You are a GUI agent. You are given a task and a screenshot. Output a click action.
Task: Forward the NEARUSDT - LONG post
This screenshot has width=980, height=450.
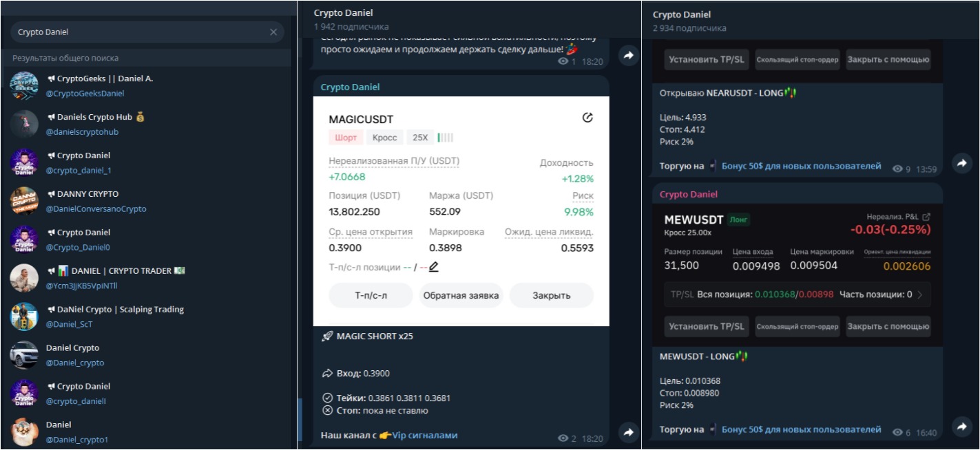pos(961,163)
